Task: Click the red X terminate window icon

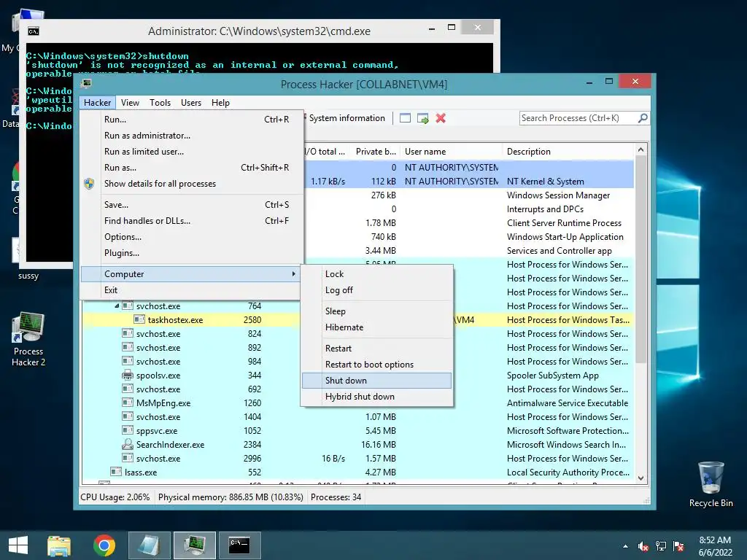Action: 441,118
